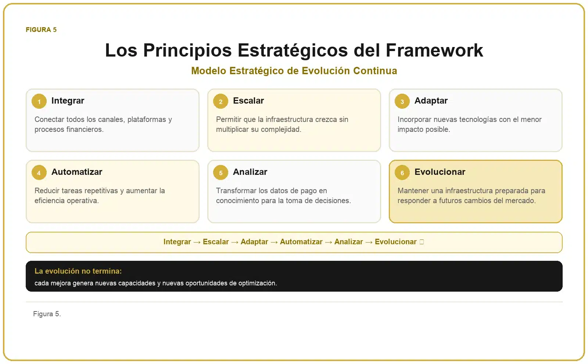Screen dimensions: 588x364
Task: Click 'La evolución no termina:' in the dark banner
Action: click(x=78, y=271)
